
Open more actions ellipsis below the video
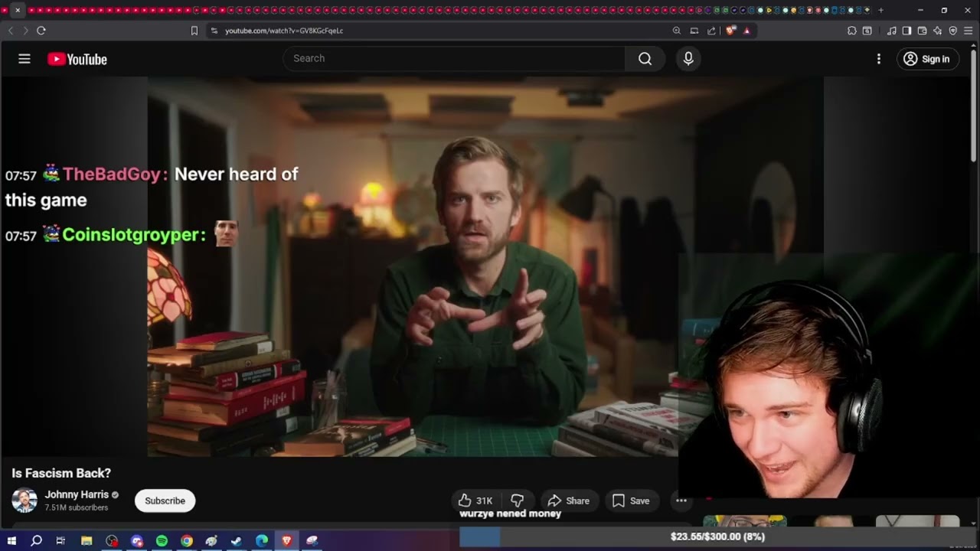(681, 500)
